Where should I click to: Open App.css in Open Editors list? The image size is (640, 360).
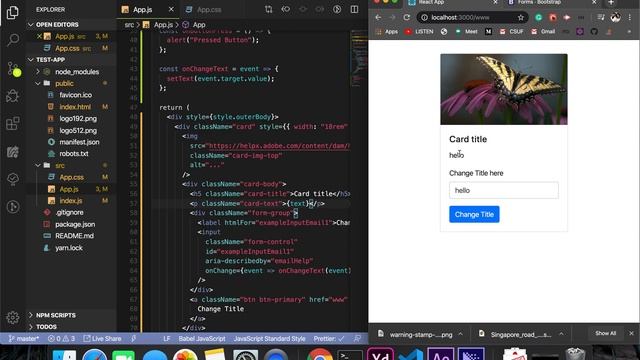67,48
